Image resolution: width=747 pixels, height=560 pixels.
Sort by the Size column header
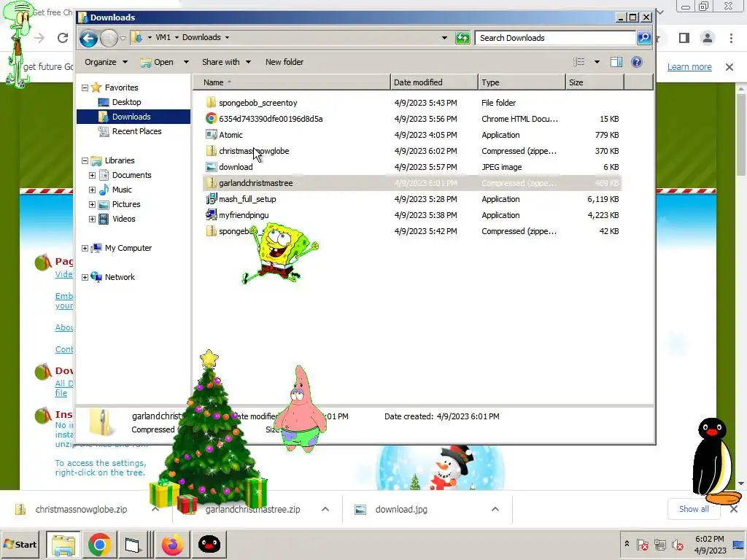pos(595,82)
